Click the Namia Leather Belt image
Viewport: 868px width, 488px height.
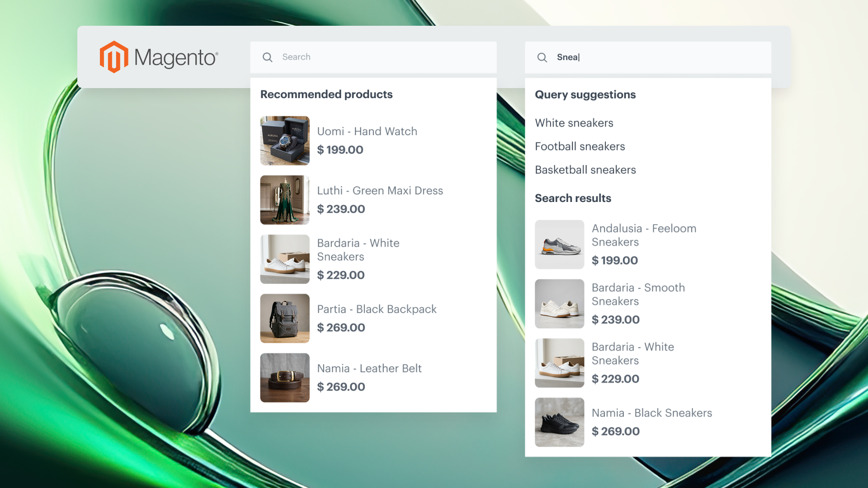pyautogui.click(x=285, y=377)
